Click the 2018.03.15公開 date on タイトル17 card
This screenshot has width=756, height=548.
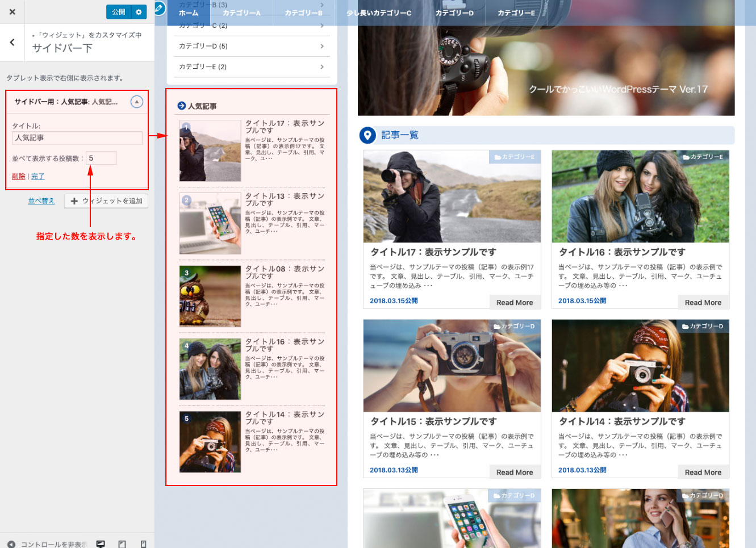[394, 301]
